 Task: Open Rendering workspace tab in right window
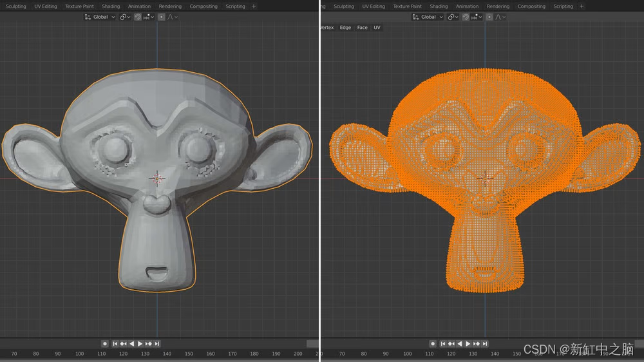[498, 6]
